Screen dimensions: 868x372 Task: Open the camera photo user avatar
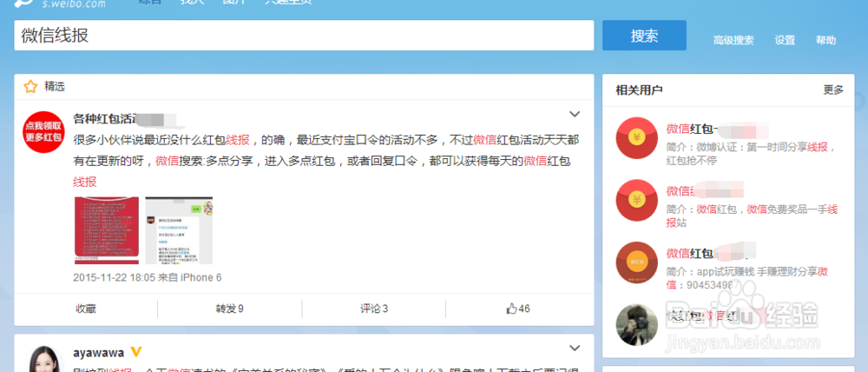636,325
